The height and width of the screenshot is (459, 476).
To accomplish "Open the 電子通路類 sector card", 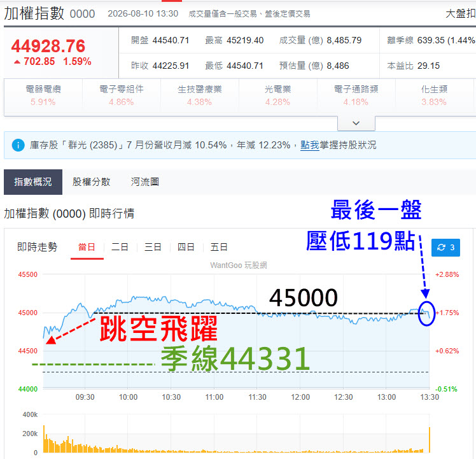I will pos(356,95).
